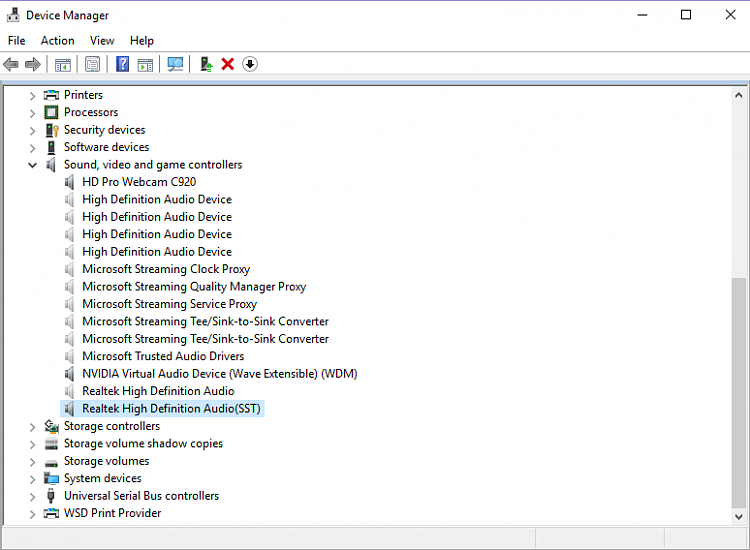
Task: Expand the Universal Serial Bus controllers node
Action: 32,496
